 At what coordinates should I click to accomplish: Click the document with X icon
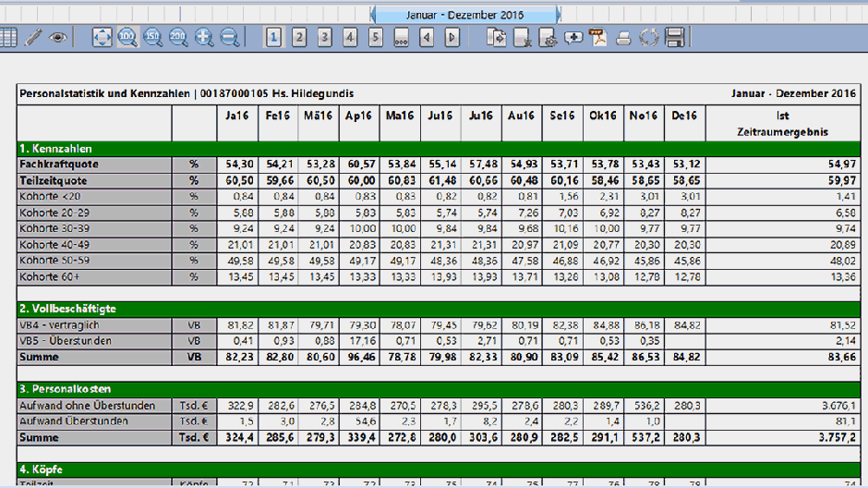coord(522,38)
